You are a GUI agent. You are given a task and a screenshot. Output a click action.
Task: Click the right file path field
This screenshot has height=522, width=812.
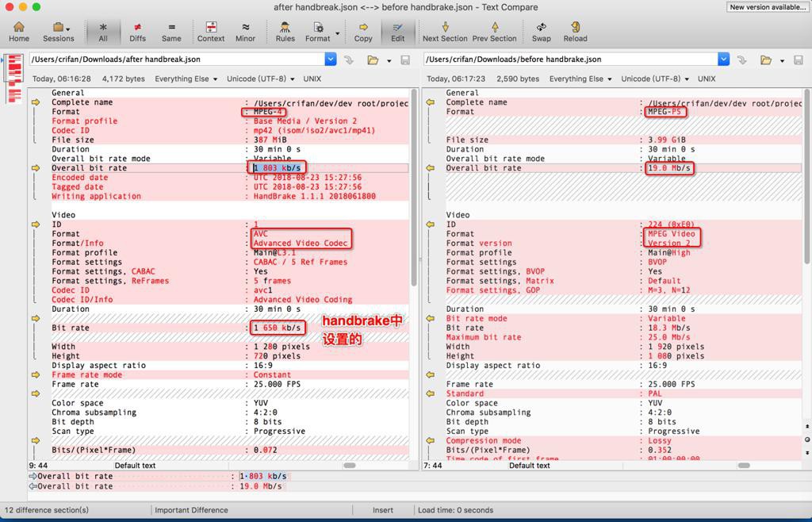point(571,59)
